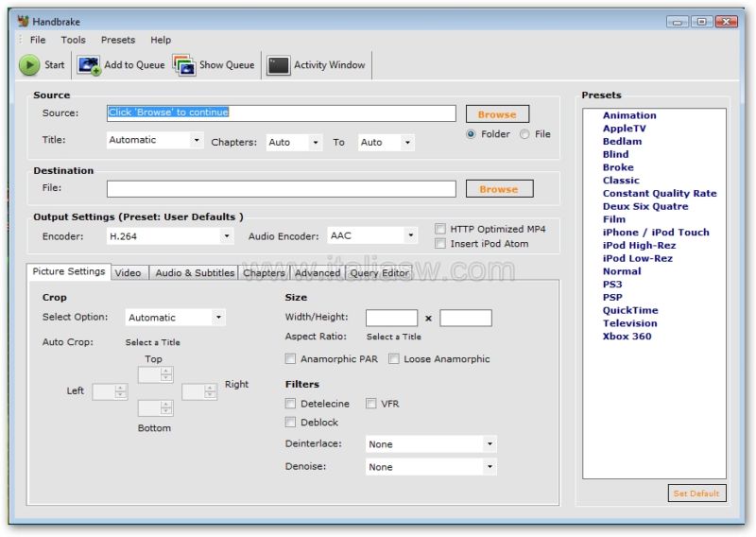756x537 pixels.
Task: Select the Film preset
Action: [613, 219]
